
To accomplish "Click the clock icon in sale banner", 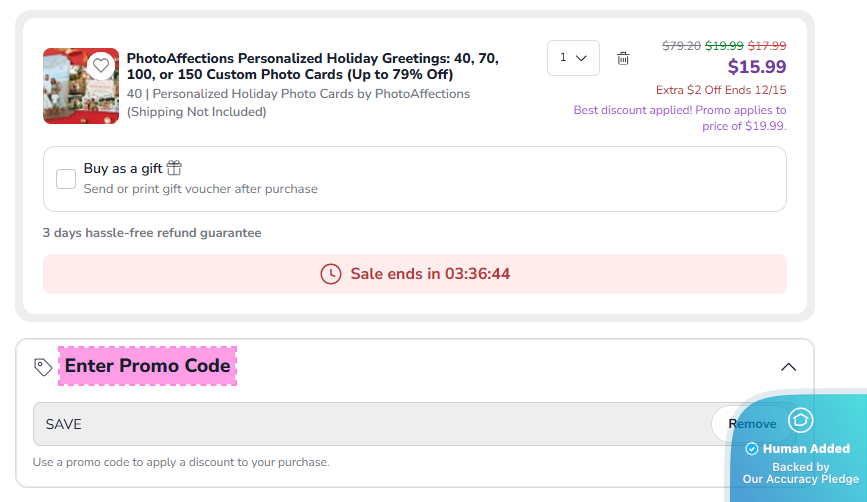I will (330, 274).
